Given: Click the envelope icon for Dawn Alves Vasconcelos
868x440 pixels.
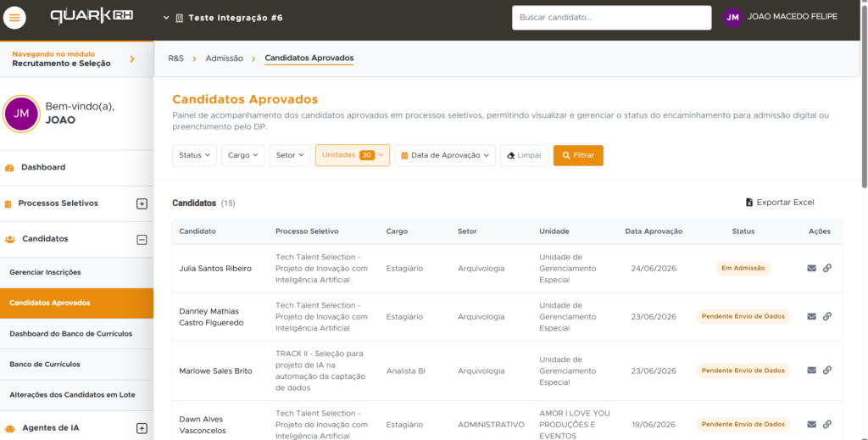Looking at the screenshot, I should pyautogui.click(x=811, y=425).
